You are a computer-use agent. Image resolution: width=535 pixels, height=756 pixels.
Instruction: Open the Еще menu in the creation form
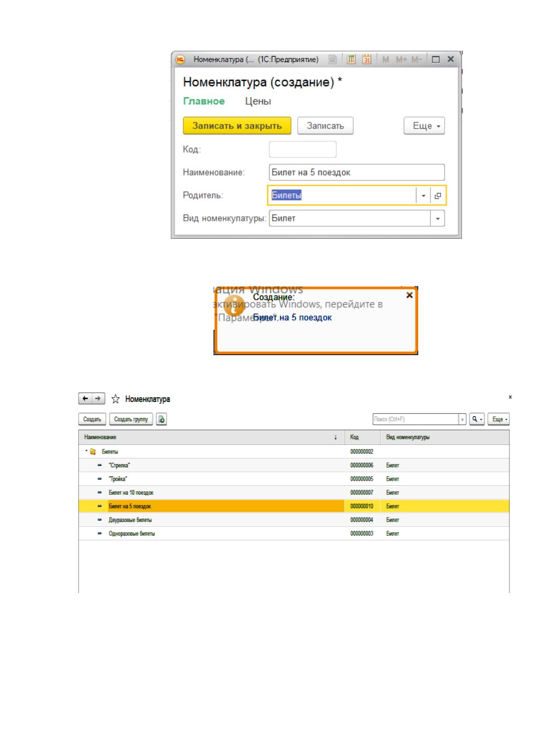tap(424, 126)
